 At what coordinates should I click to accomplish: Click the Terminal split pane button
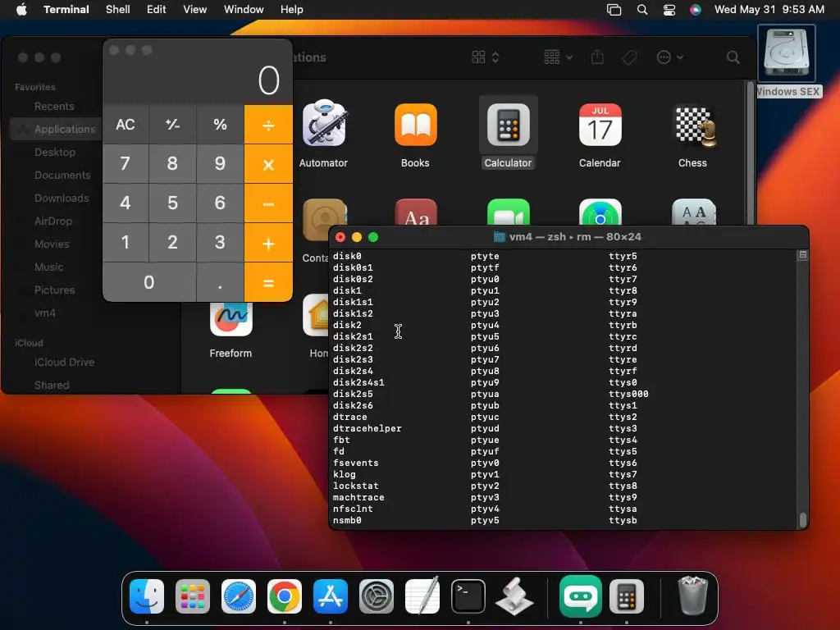click(802, 255)
